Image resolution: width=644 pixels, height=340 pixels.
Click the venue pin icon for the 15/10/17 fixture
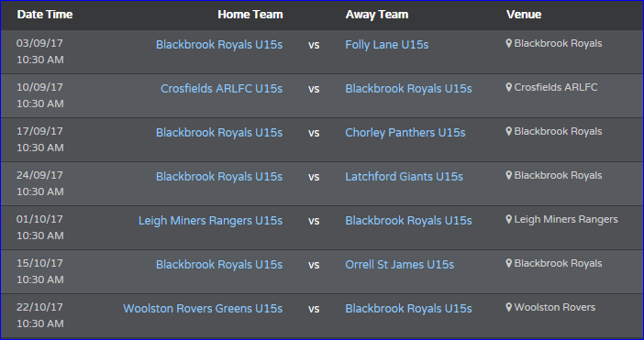[508, 263]
